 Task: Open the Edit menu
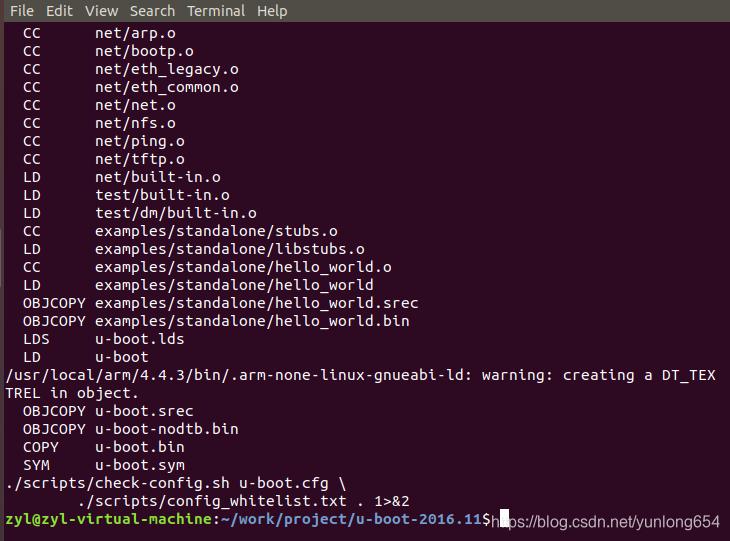[x=59, y=11]
